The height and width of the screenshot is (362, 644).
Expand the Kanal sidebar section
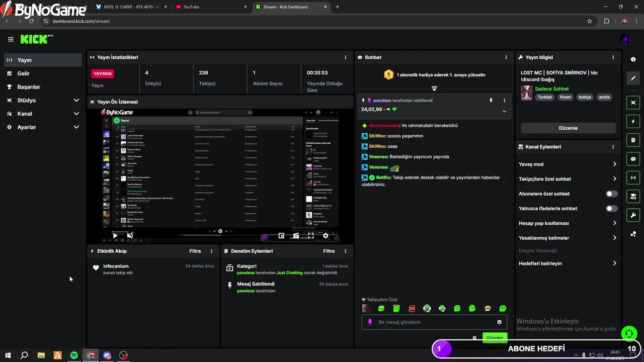coord(43,114)
